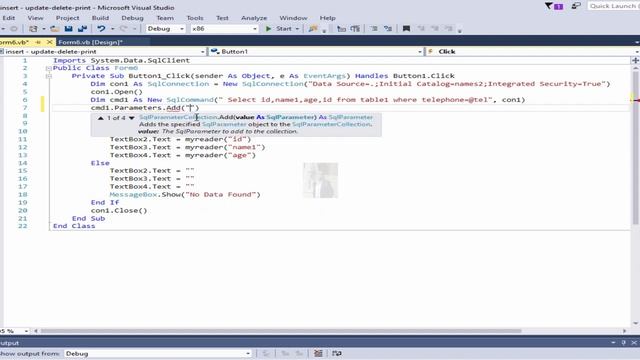This screenshot has height=360, width=640.
Task: Open the View menu
Action: 35,18
